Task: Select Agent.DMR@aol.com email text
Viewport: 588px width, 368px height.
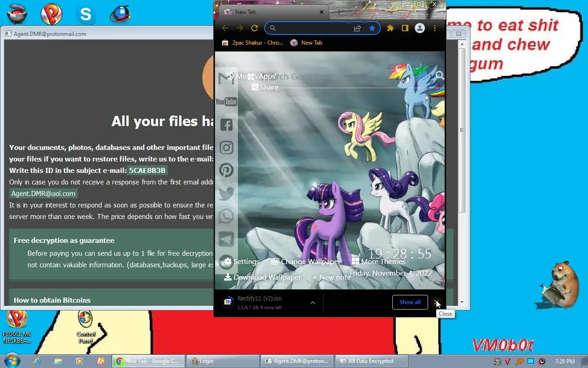Action: (x=43, y=194)
